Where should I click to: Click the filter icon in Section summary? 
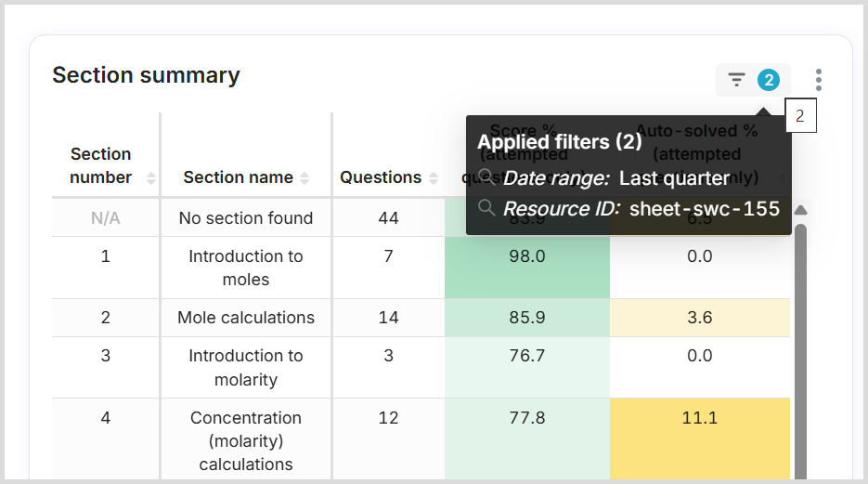(737, 80)
